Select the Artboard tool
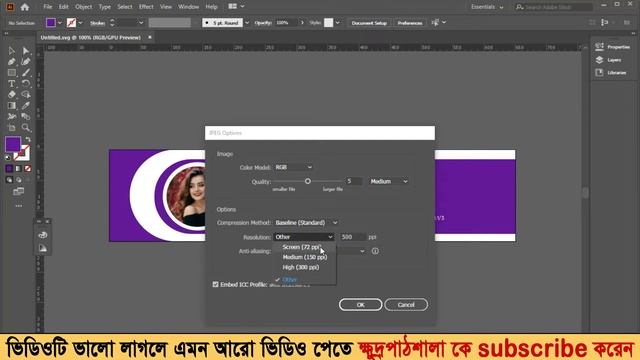Image resolution: width=640 pixels, height=360 pixels. 11,128
